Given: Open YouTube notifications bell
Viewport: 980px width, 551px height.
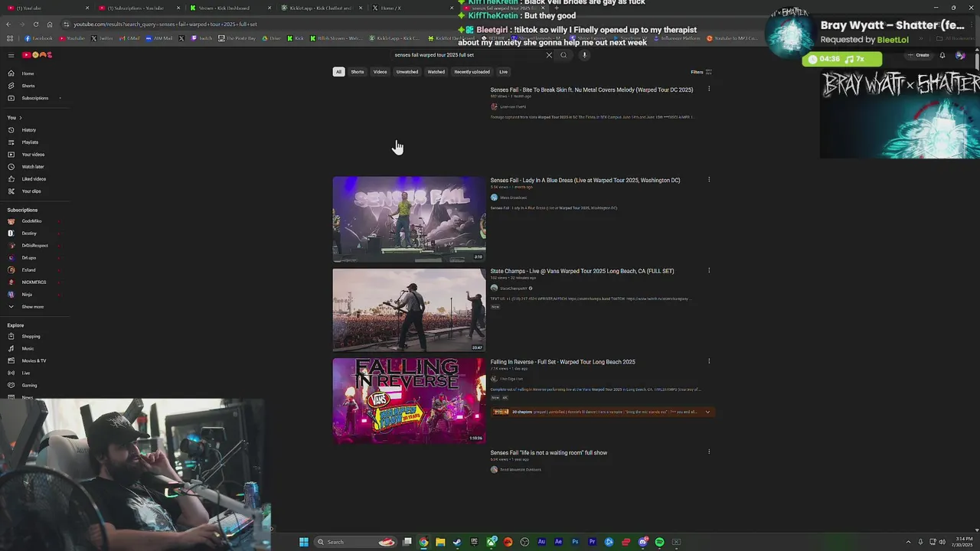Looking at the screenshot, I should coord(942,55).
